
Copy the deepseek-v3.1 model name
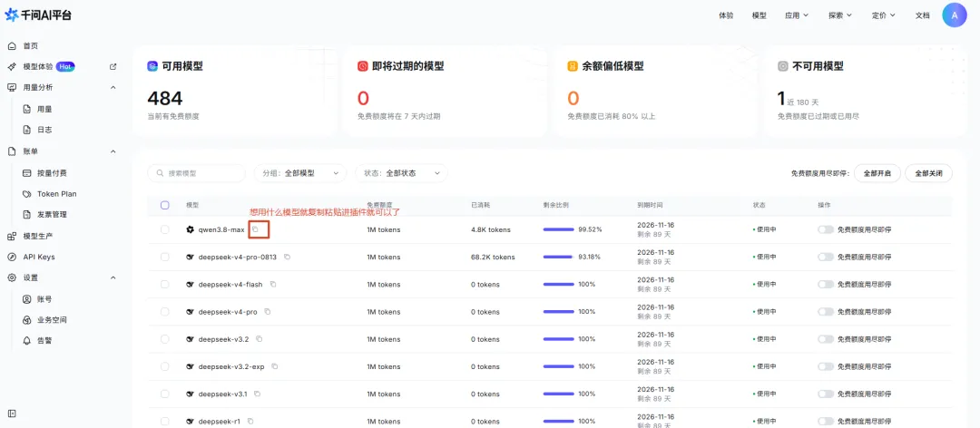258,394
